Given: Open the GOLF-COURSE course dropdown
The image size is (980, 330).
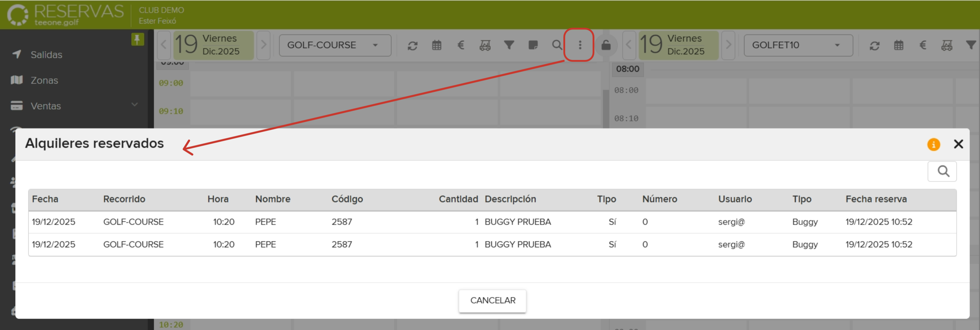Looking at the screenshot, I should point(334,45).
